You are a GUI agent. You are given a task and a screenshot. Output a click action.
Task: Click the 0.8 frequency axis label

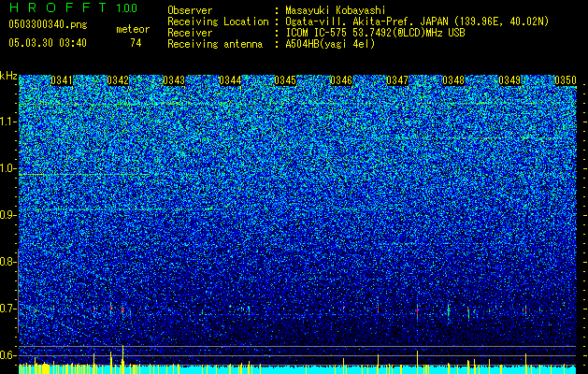pos(7,262)
